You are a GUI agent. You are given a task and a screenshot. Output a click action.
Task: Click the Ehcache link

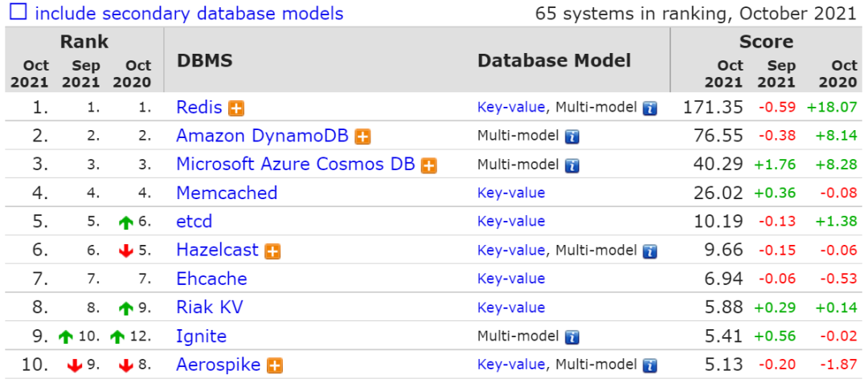pyautogui.click(x=211, y=279)
